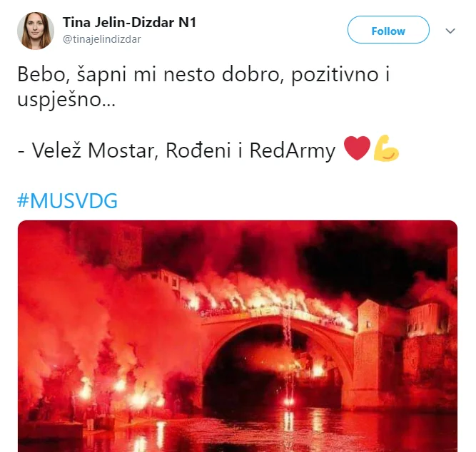This screenshot has width=476, height=452.
Task: Click the word pozitivno in the tweet
Action: pyautogui.click(x=335, y=76)
